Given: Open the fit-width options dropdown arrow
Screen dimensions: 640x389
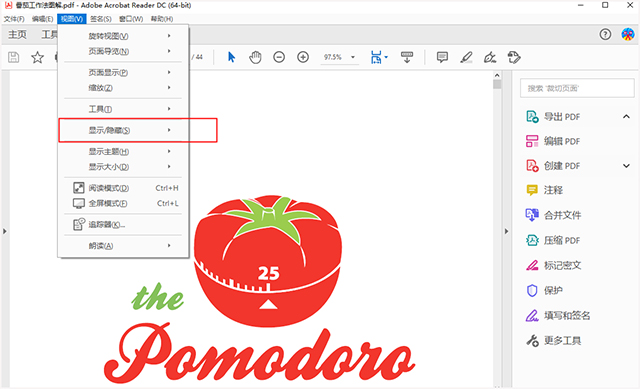Looking at the screenshot, I should coord(386,57).
